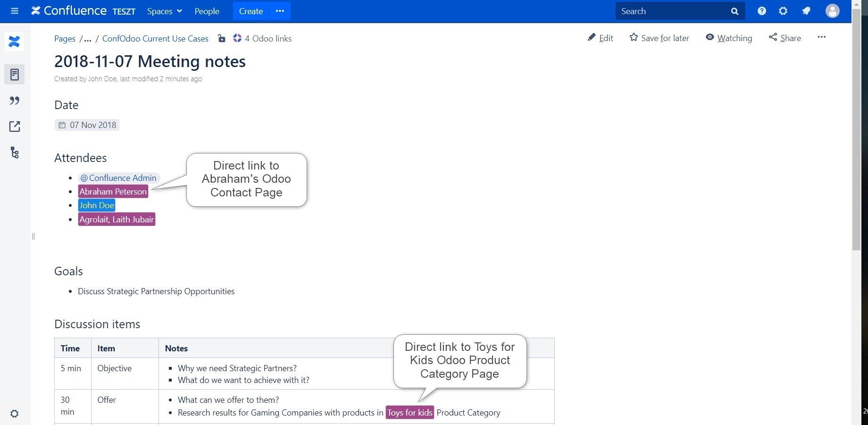The height and width of the screenshot is (425, 868).
Task: Open @Confluence Admin mention
Action: (x=118, y=178)
